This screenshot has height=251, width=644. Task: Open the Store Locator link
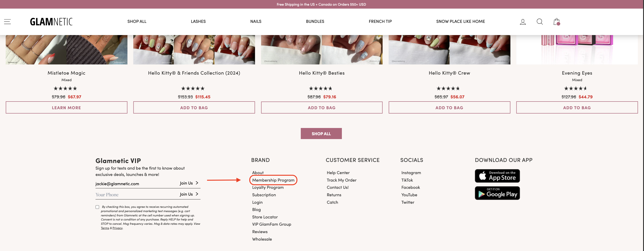(265, 217)
